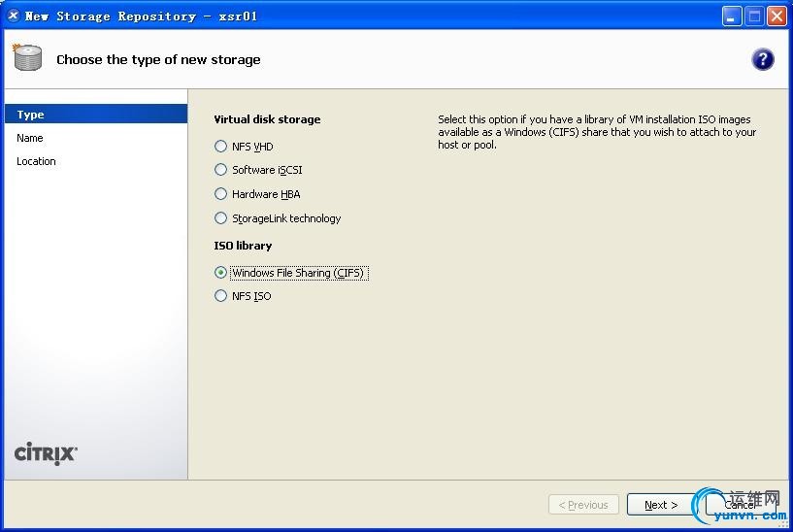
Task: Minimize the New Storage Repository window
Action: click(731, 17)
